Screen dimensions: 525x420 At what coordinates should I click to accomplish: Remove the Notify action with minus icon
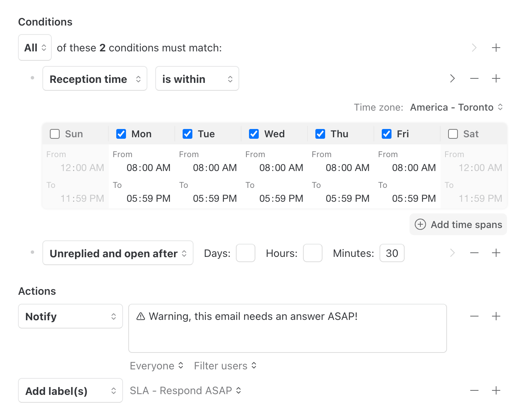pos(474,316)
